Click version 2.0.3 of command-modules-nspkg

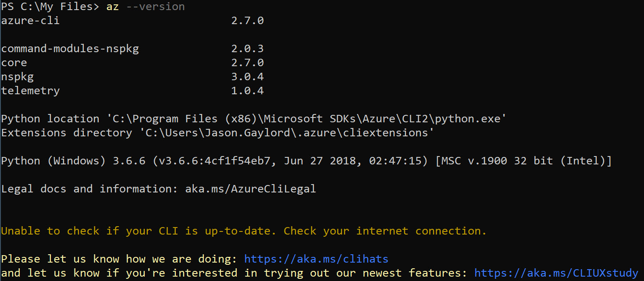pos(247,49)
